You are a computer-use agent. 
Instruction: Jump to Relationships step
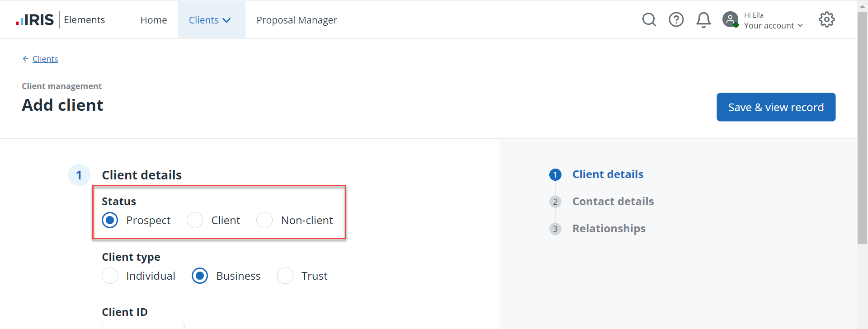[x=609, y=228]
